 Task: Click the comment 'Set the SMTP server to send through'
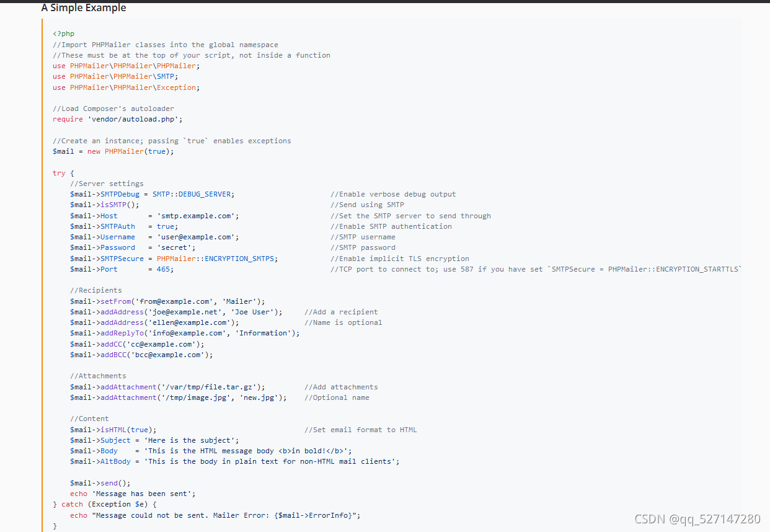410,216
